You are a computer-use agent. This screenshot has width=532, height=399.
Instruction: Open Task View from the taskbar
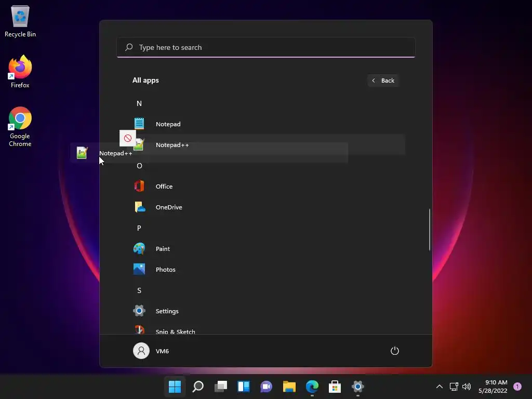220,387
